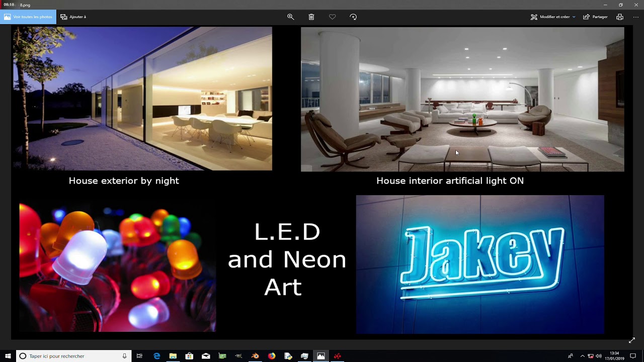
Task: Open the Windows Start menu
Action: (8, 356)
